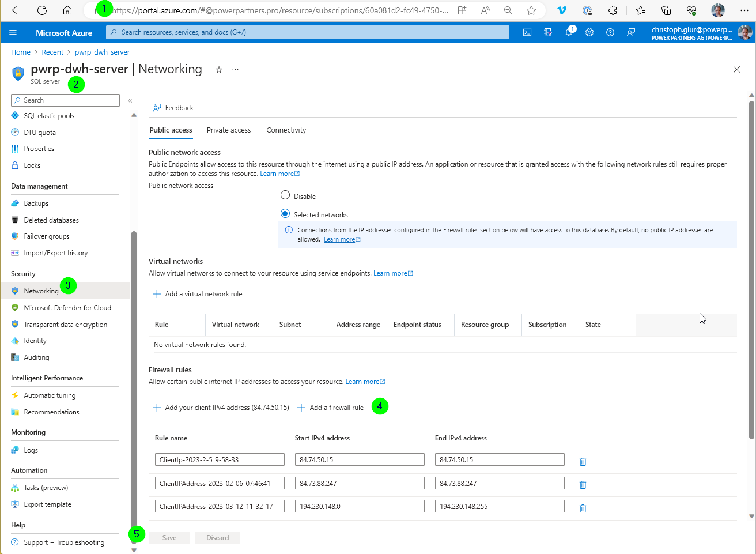Open the Azure feedback icon in the header
The height and width of the screenshot is (554, 756).
[x=631, y=32]
